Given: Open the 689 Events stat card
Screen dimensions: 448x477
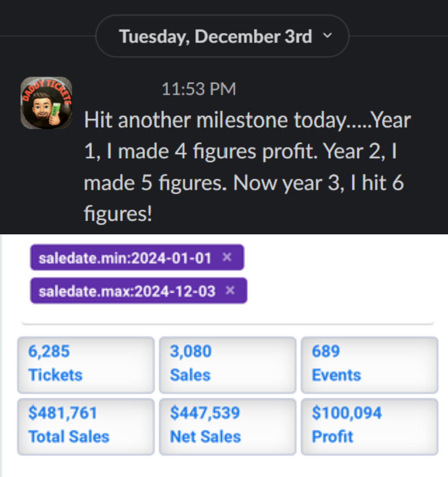Looking at the screenshot, I should click(369, 365).
